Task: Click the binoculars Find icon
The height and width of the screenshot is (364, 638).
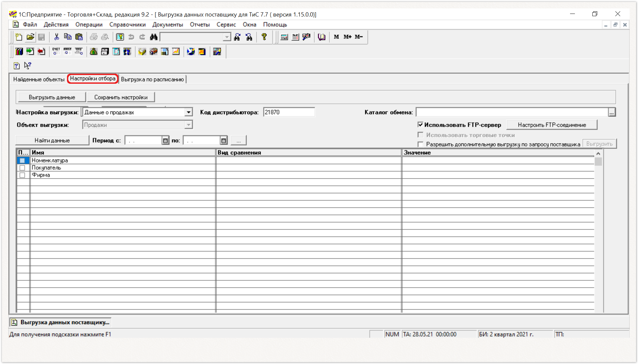Action: click(x=154, y=37)
